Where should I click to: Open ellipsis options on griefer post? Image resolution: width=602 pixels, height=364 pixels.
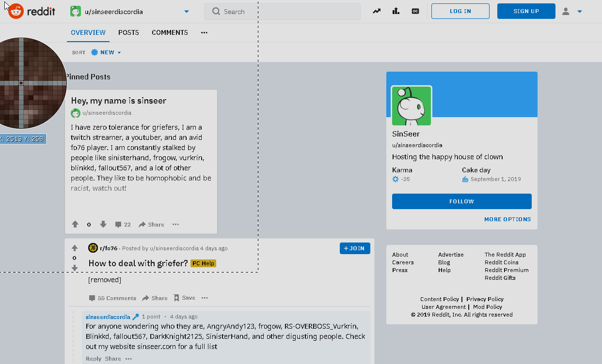205,298
